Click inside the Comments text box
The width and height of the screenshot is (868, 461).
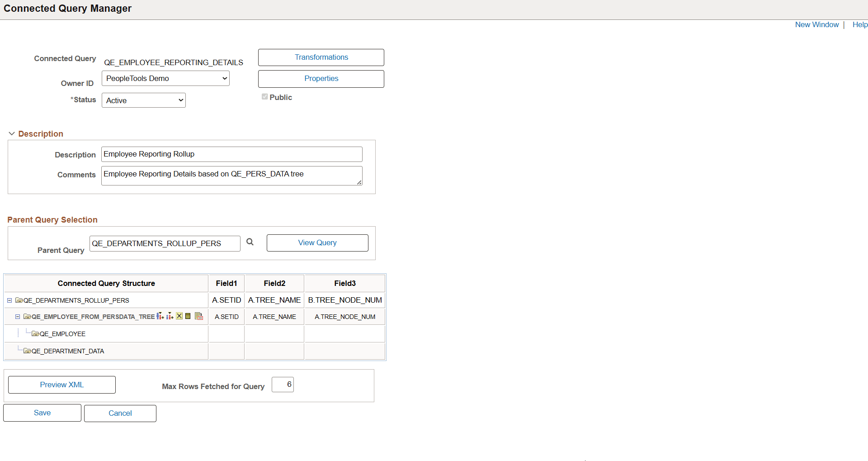[231, 176]
